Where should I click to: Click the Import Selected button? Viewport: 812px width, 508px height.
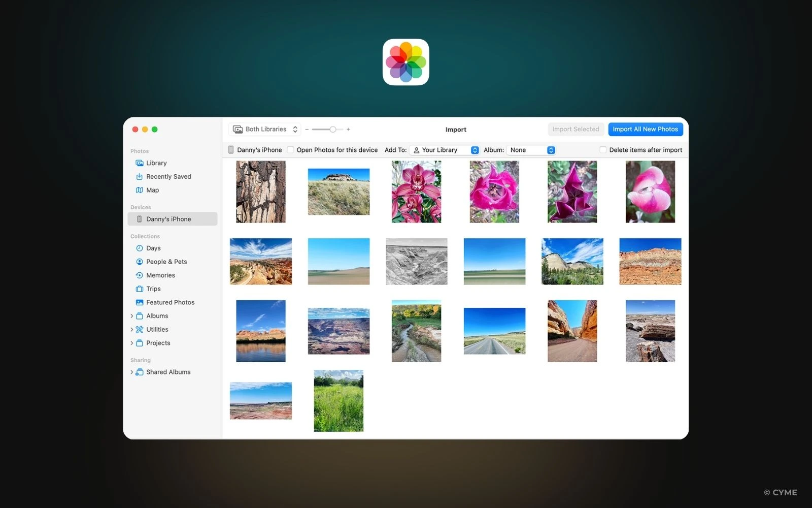[576, 129]
